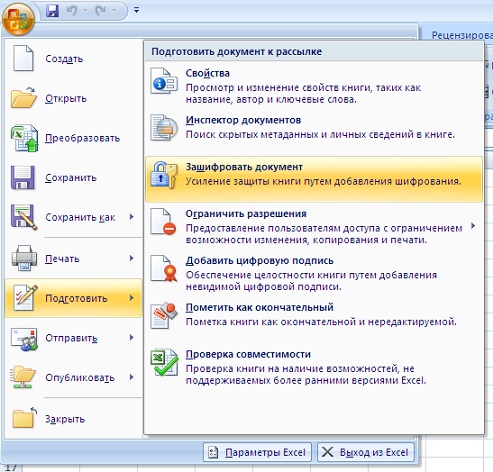493x472 pixels.
Task: Click the envelope people icon for Отправить
Action: click(x=24, y=339)
